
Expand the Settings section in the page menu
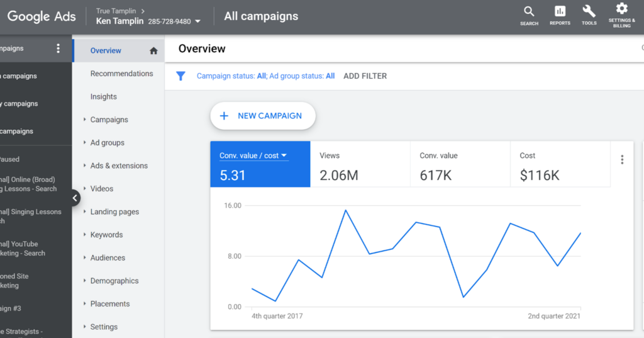point(85,327)
